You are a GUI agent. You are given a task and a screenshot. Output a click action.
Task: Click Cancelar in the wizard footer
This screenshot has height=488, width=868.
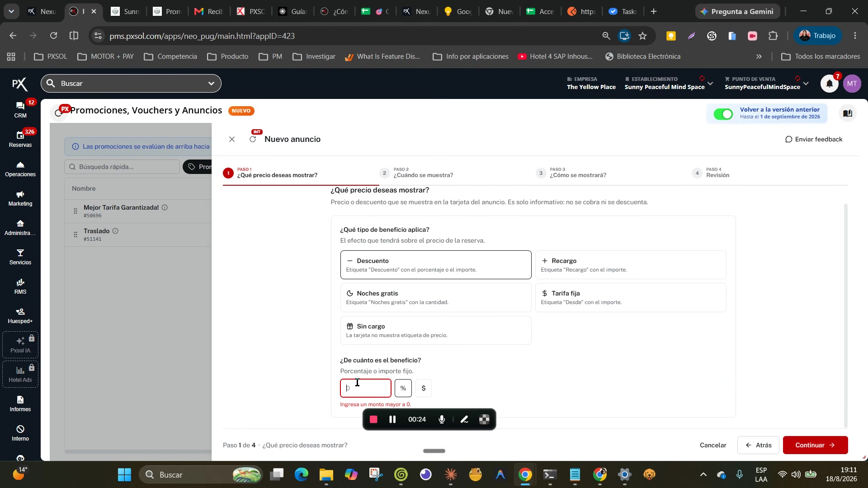(x=713, y=445)
